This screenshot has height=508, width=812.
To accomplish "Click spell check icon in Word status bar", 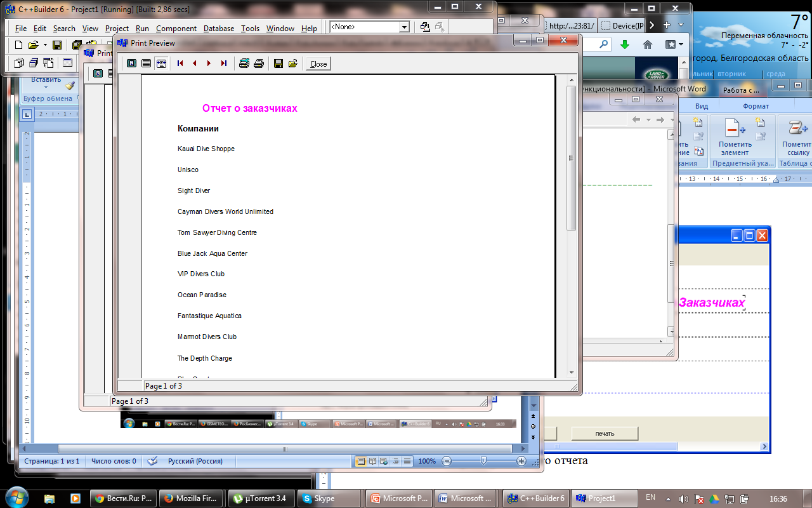I will (x=152, y=461).
